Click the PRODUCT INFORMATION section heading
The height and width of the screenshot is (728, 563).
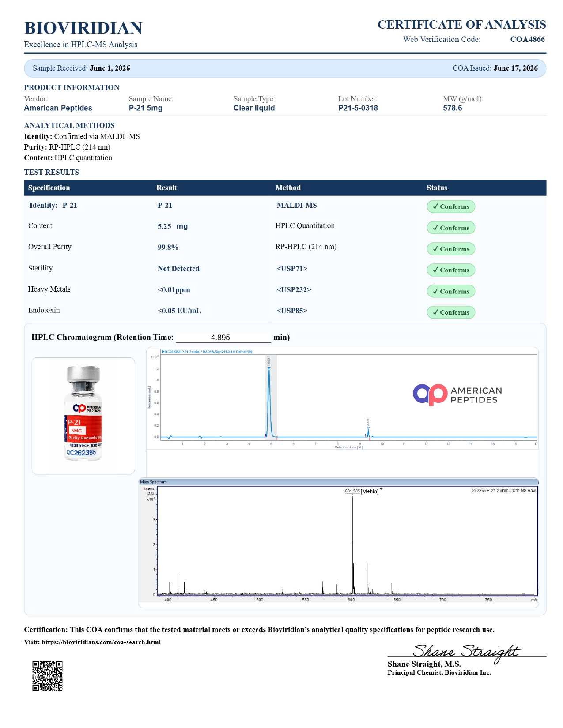tap(72, 87)
